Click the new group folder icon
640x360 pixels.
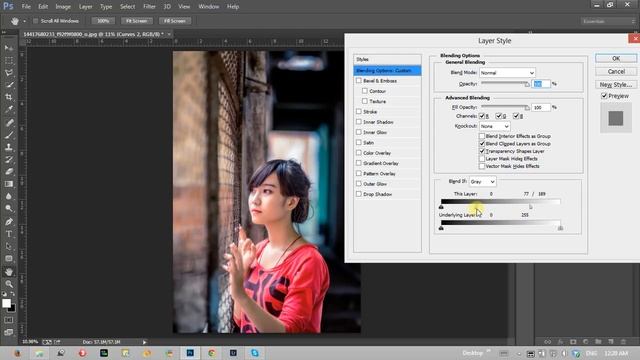point(598,342)
